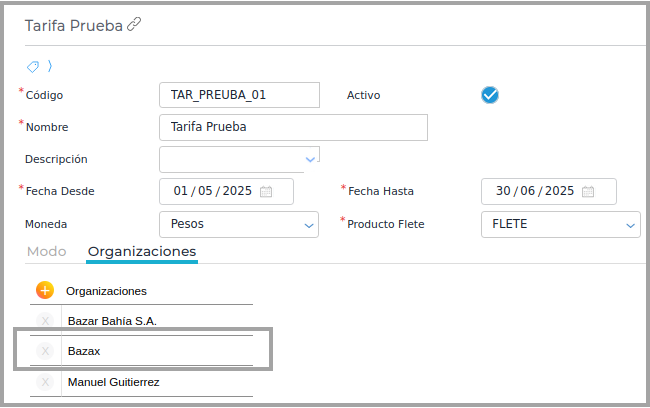Click the Código input field
The width and height of the screenshot is (650, 408).
(238, 95)
